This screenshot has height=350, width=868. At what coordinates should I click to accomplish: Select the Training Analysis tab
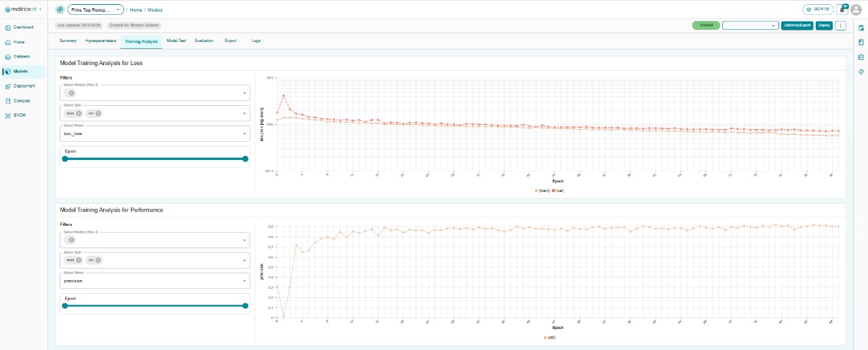click(141, 41)
